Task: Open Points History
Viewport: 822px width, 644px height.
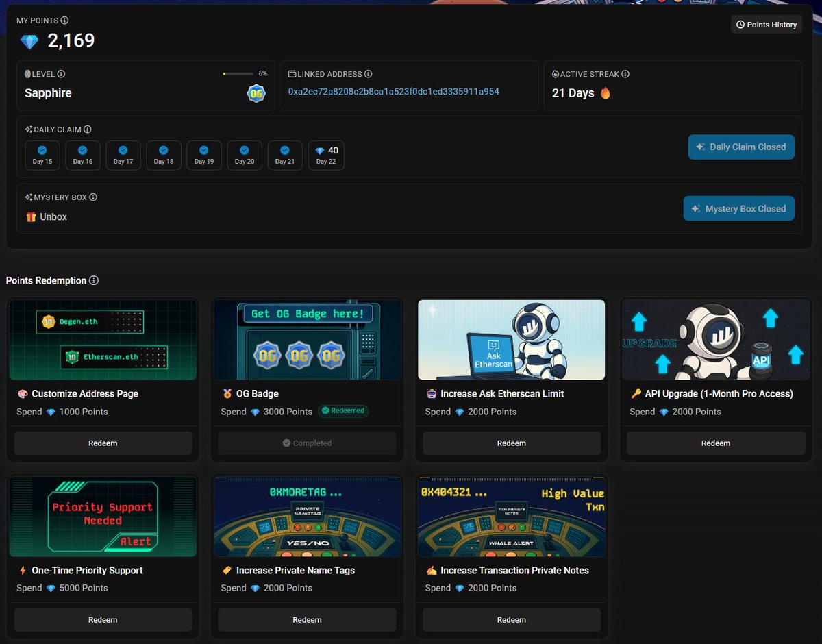Action: click(767, 25)
